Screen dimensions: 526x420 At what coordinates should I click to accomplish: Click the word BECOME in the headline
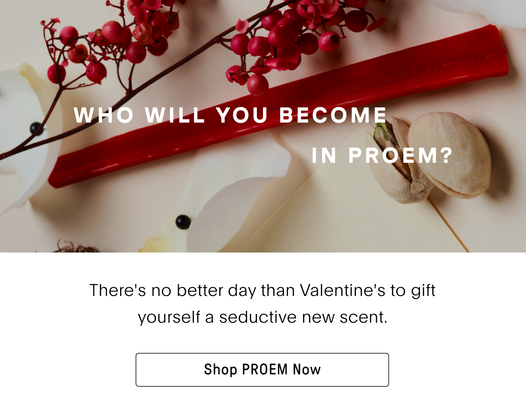(333, 115)
